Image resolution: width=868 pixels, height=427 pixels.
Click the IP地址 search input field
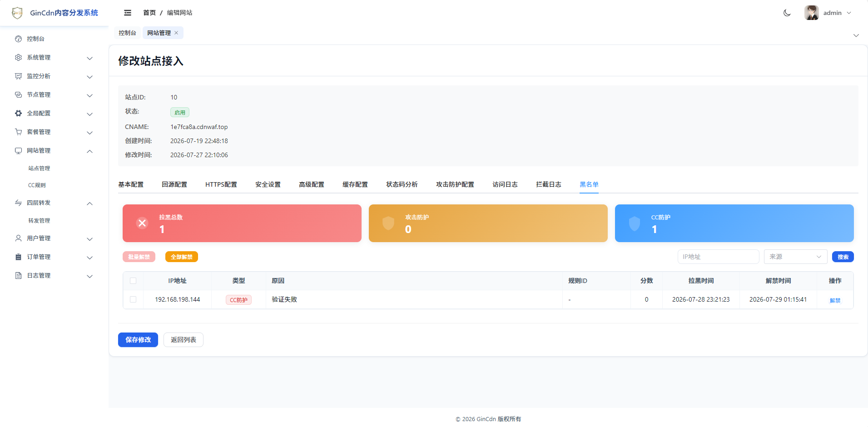pyautogui.click(x=718, y=257)
